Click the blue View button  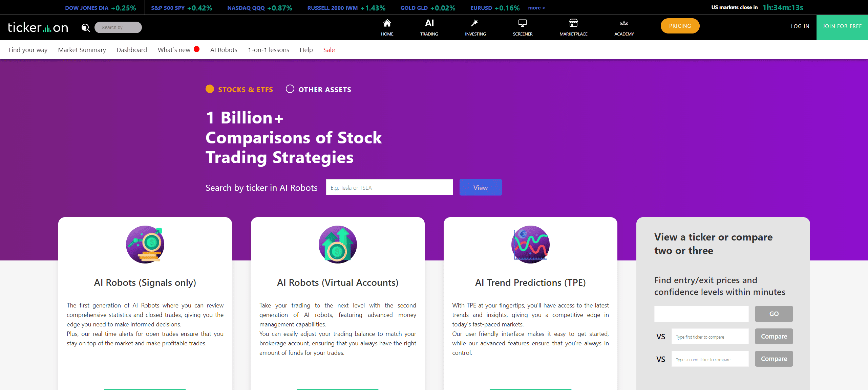(x=480, y=187)
